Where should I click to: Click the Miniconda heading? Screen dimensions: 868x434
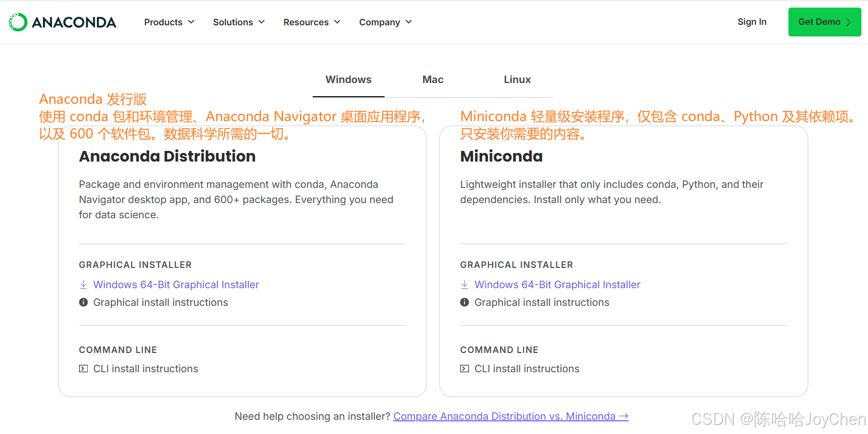click(501, 156)
